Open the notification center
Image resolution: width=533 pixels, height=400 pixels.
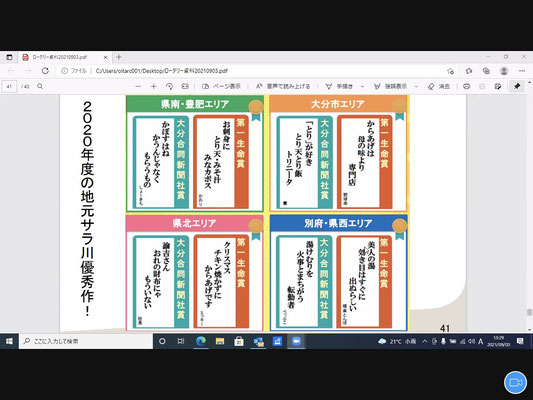coord(520,341)
